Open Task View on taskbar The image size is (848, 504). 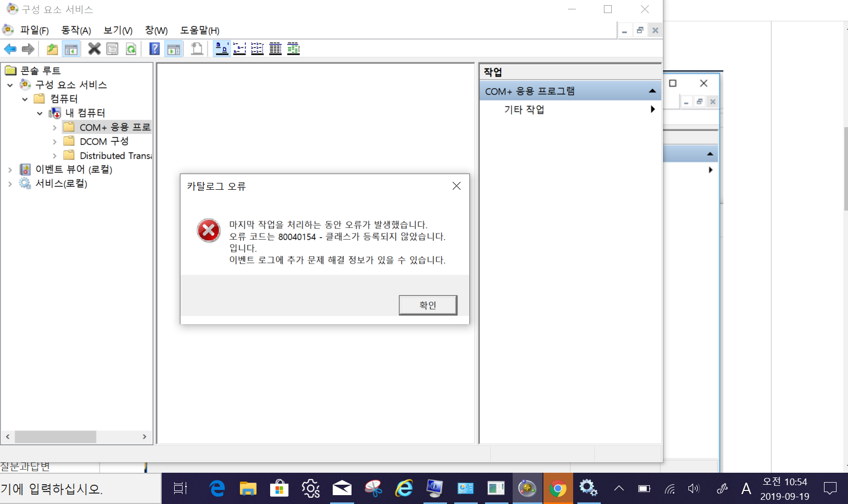pyautogui.click(x=180, y=488)
